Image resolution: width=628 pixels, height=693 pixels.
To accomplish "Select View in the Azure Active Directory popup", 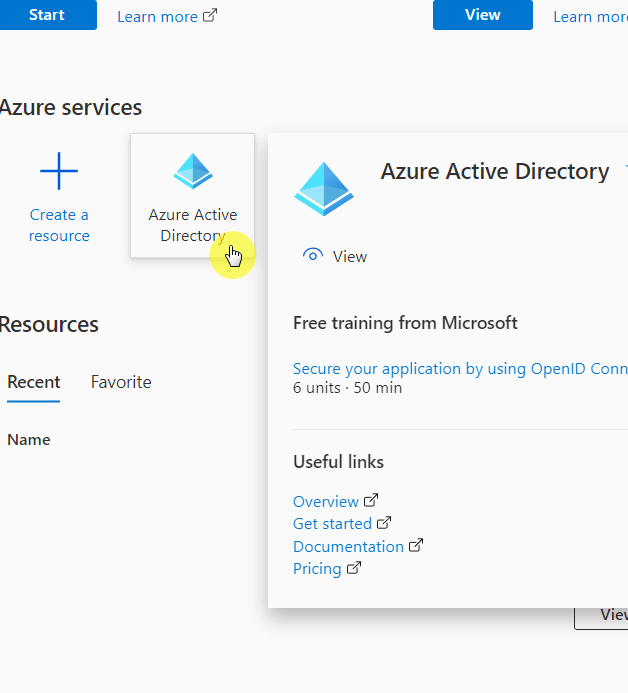I will (x=350, y=256).
